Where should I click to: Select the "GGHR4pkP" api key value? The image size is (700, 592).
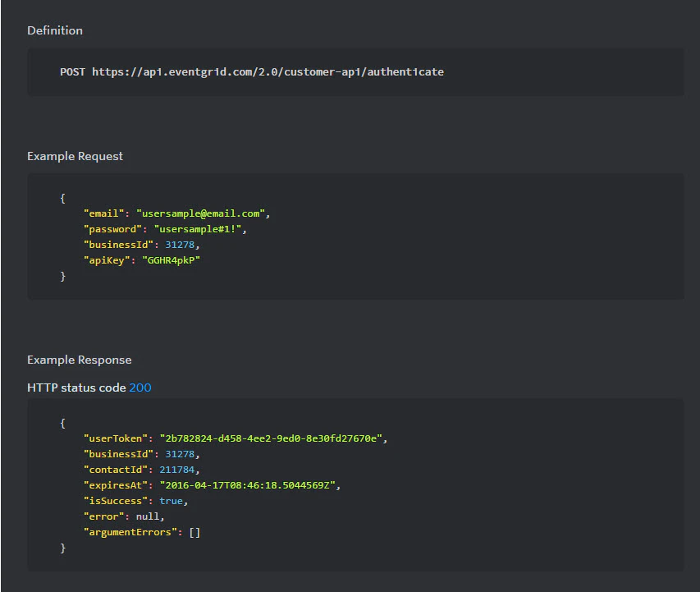(x=172, y=260)
